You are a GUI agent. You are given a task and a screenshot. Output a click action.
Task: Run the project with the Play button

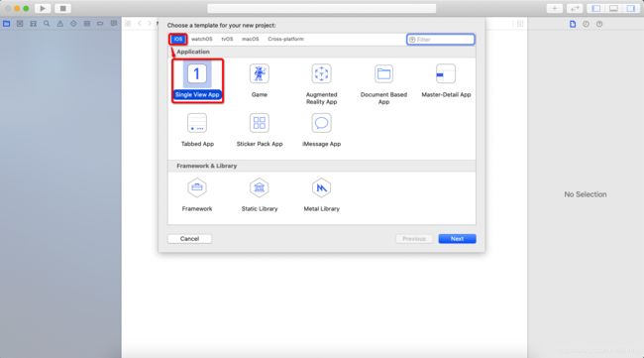pos(43,8)
